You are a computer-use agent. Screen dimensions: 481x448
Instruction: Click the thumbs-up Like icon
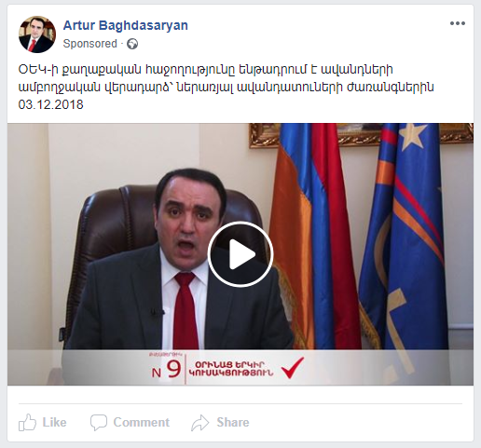27,422
